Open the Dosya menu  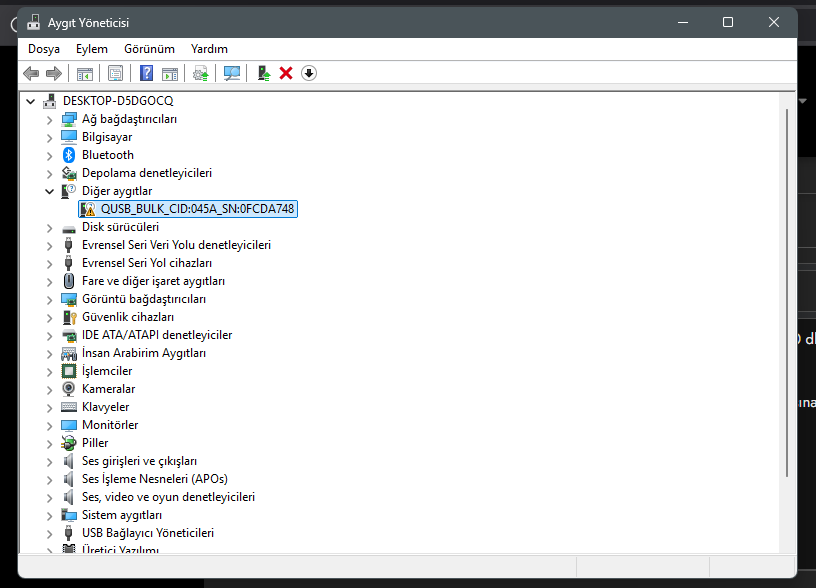coord(44,49)
